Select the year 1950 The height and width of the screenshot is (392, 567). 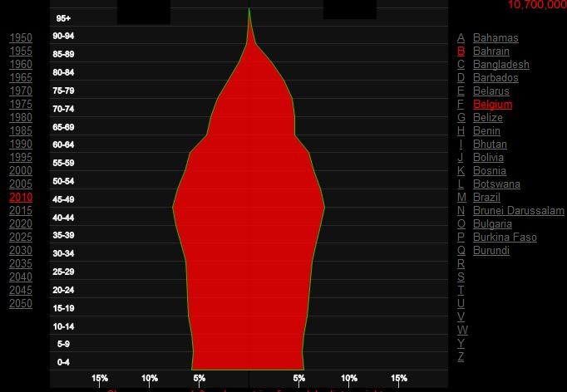(21, 37)
